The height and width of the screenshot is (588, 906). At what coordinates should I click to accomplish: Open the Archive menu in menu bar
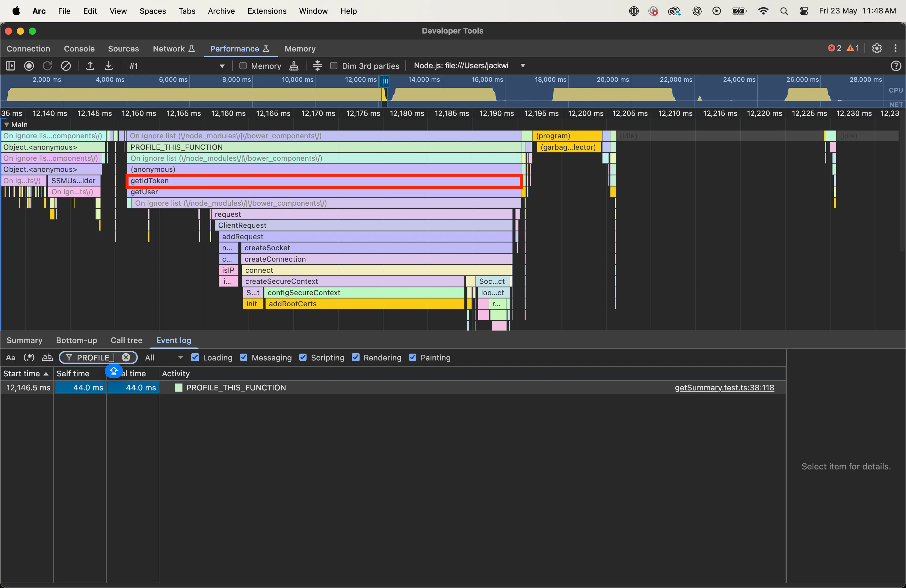pyautogui.click(x=221, y=11)
